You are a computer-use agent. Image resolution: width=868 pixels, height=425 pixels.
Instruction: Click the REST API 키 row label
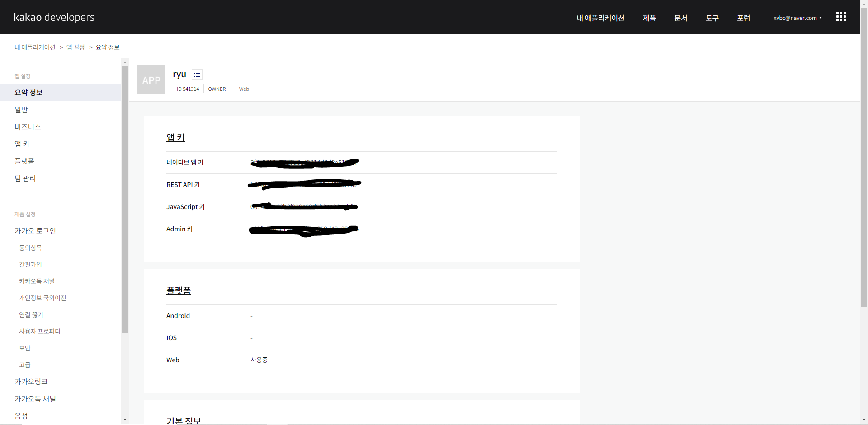click(183, 185)
